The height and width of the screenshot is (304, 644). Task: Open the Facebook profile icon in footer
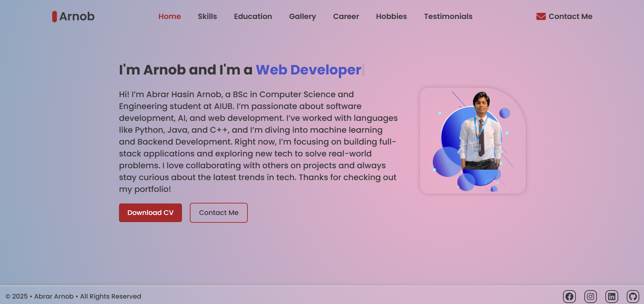point(569,297)
